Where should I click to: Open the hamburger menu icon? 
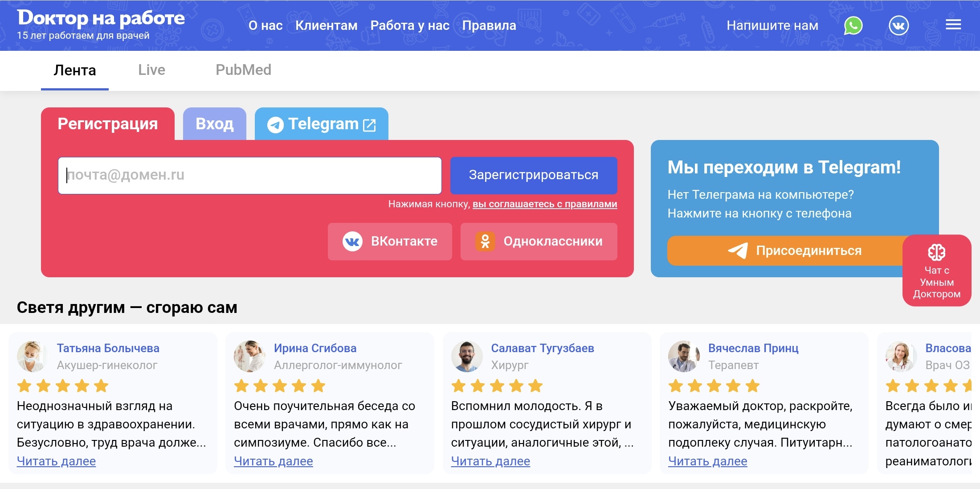click(953, 25)
